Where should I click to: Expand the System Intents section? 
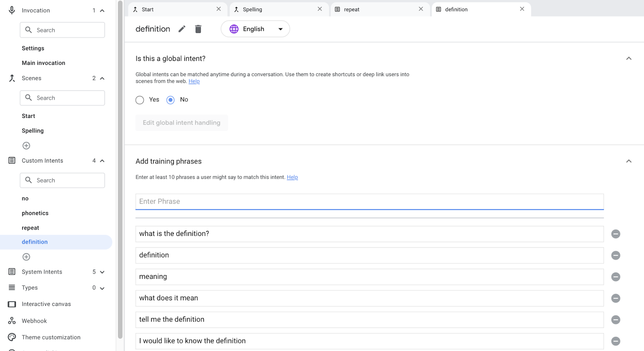click(x=102, y=272)
